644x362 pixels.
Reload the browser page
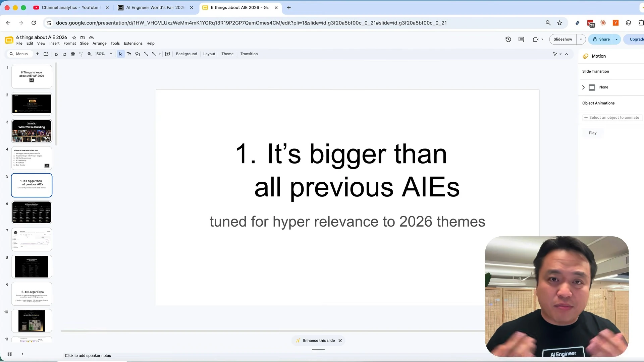(34, 23)
